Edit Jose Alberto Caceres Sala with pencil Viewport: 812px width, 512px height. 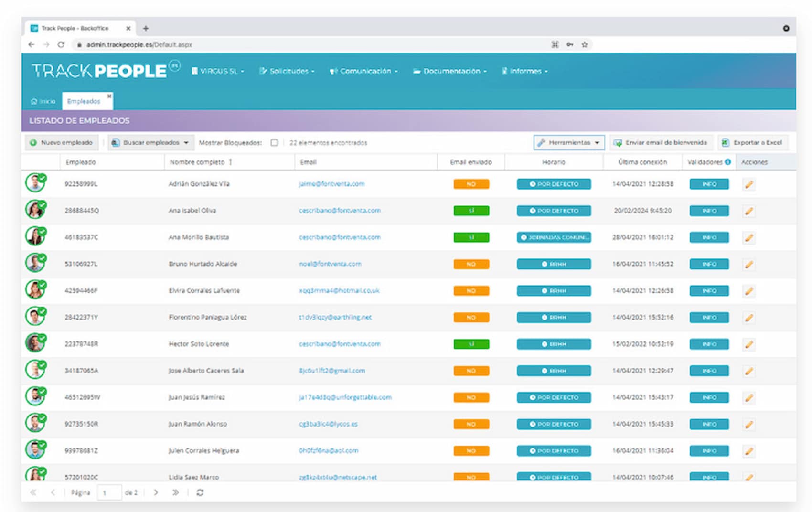749,371
